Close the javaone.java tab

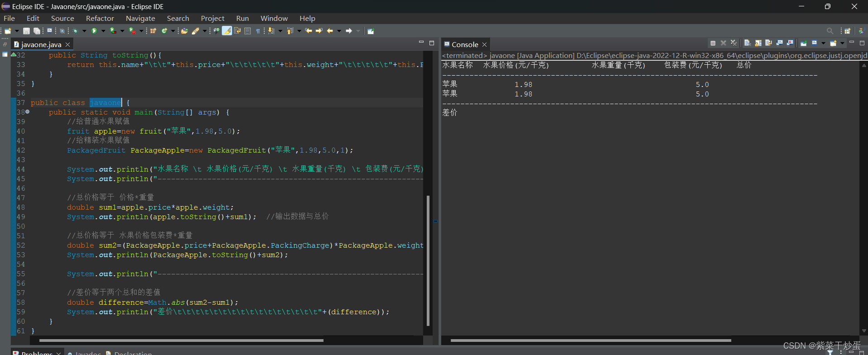pyautogui.click(x=67, y=44)
